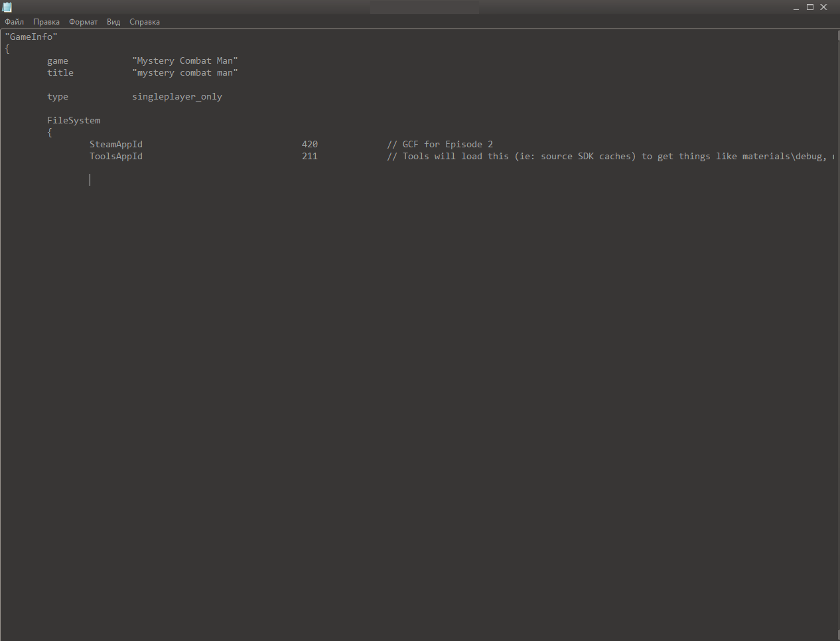Open the Правка menu
Screen dimensions: 840x641
click(46, 22)
